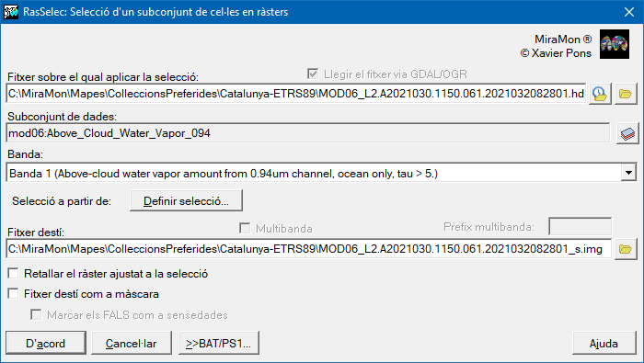Open the data subset layers icon
The image size is (644, 363).
click(627, 134)
